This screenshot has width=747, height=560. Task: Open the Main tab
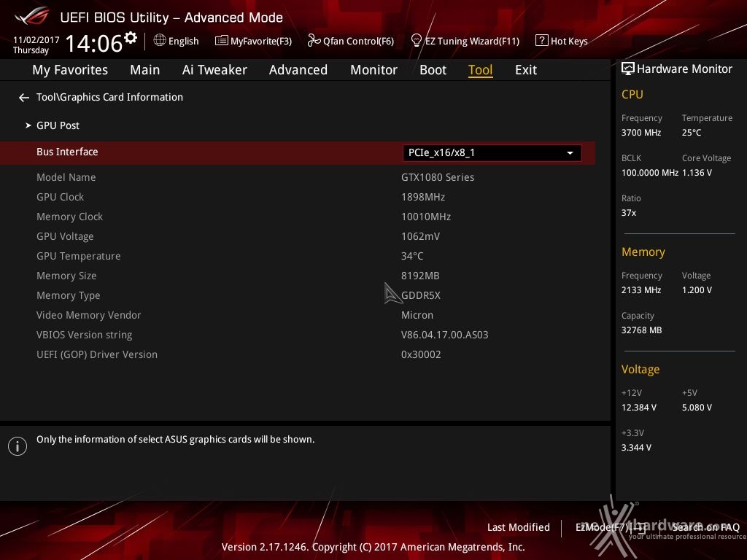(x=145, y=70)
